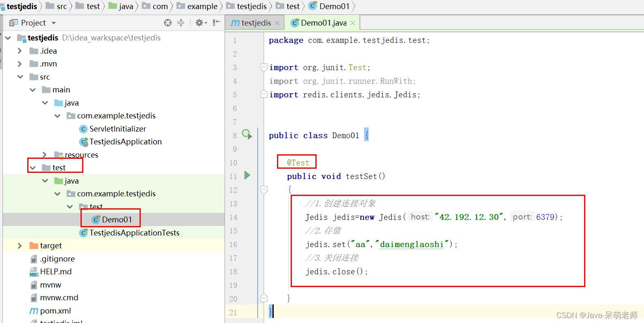Collapse the src folder
Screen dimensions: 644x323
point(20,77)
